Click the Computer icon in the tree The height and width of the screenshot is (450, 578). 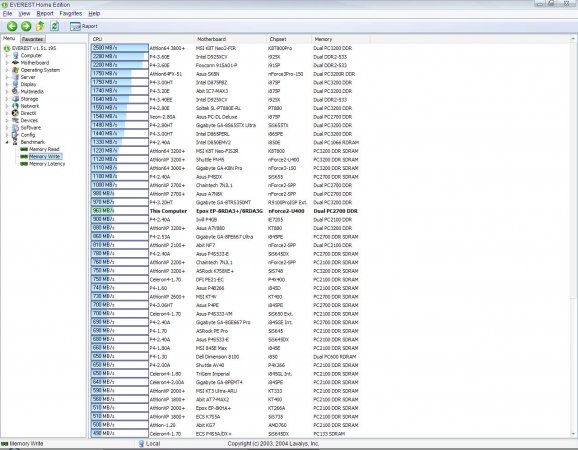15,55
